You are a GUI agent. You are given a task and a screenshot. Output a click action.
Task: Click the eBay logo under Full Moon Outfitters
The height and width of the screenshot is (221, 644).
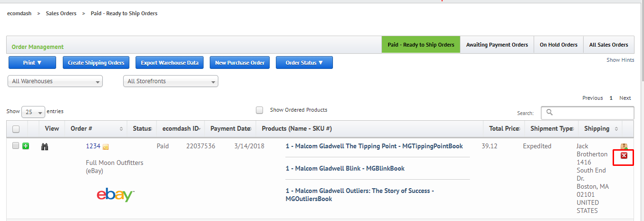(x=115, y=194)
